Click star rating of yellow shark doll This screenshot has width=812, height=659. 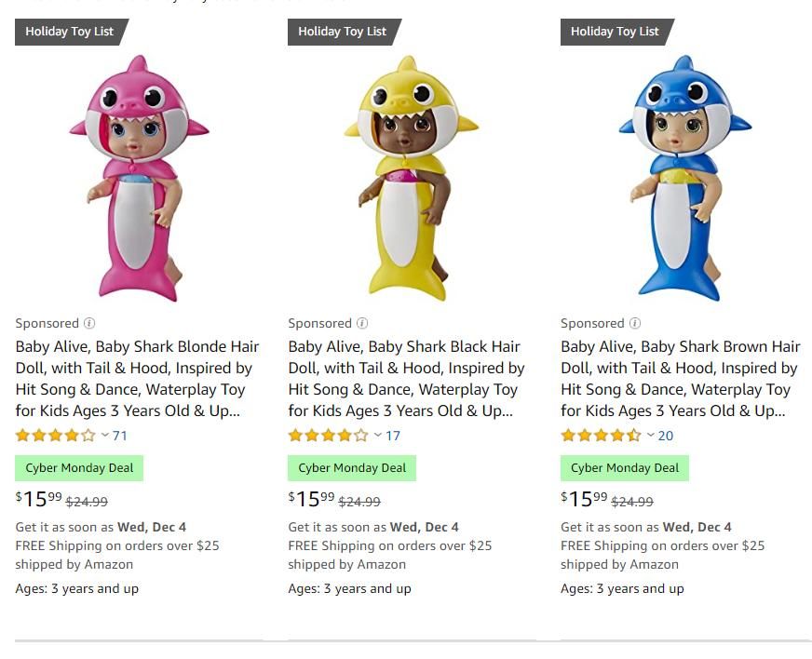[x=328, y=436]
